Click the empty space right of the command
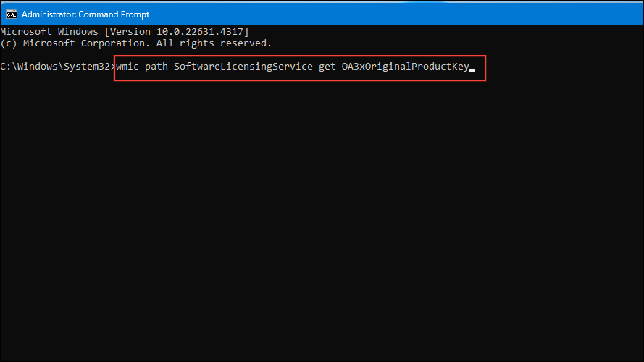644x362 pixels. pyautogui.click(x=558, y=67)
